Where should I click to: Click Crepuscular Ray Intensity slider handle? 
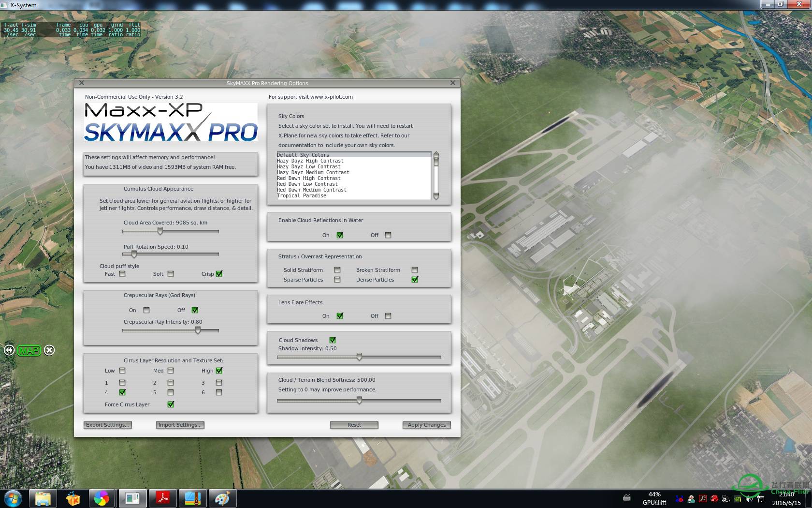(x=198, y=330)
